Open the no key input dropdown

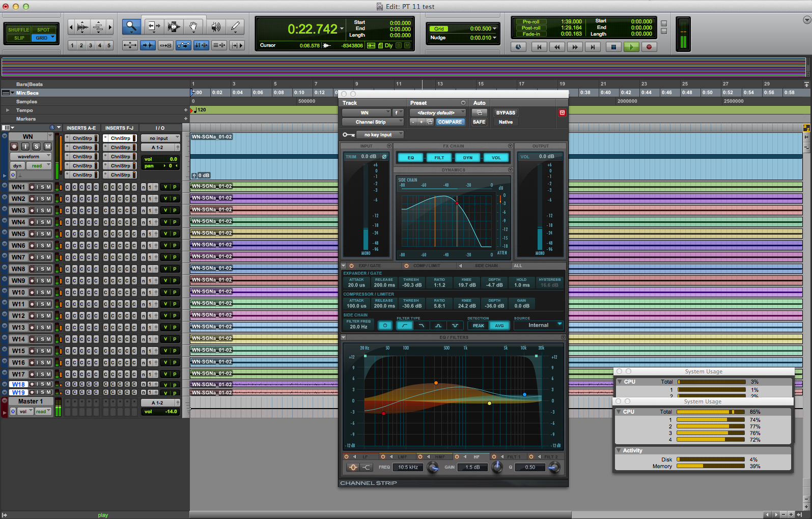pyautogui.click(x=380, y=135)
